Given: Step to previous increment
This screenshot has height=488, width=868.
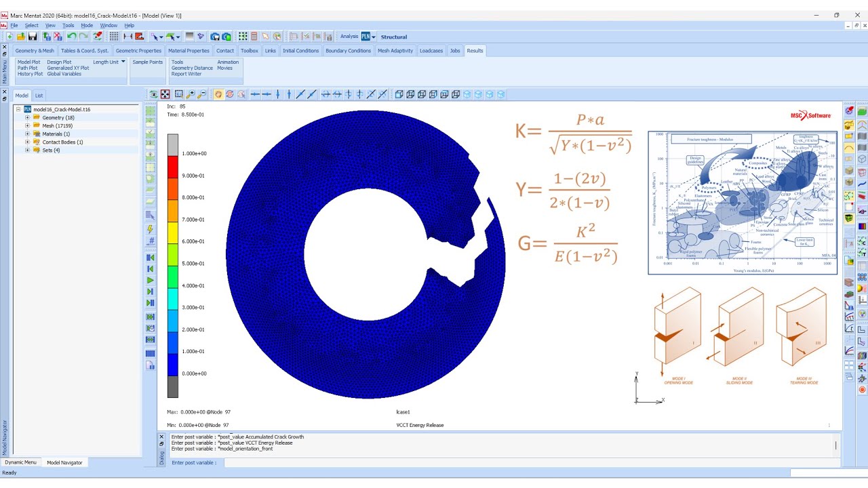Looking at the screenshot, I should click(151, 269).
